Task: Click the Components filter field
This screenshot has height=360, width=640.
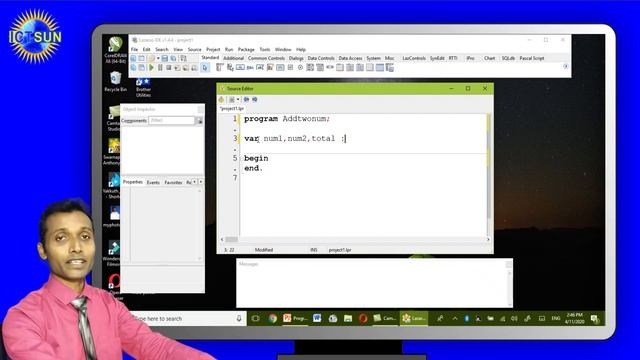Action: click(x=171, y=120)
